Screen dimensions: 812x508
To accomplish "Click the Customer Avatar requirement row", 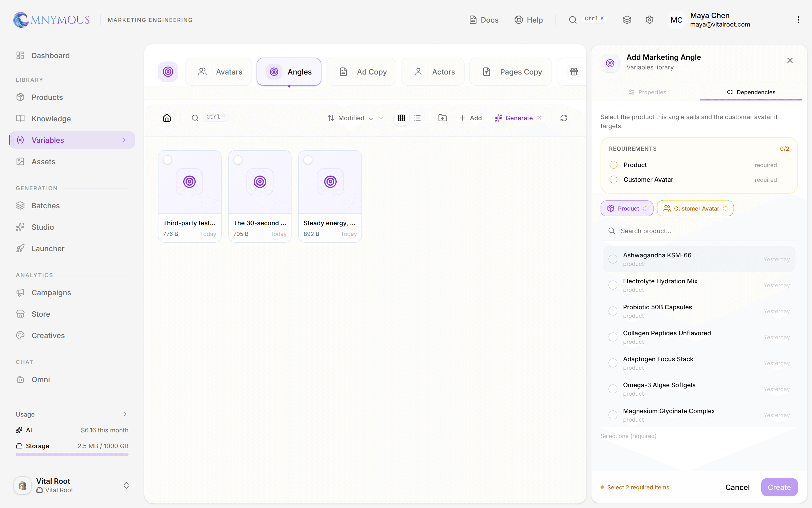I will click(699, 179).
